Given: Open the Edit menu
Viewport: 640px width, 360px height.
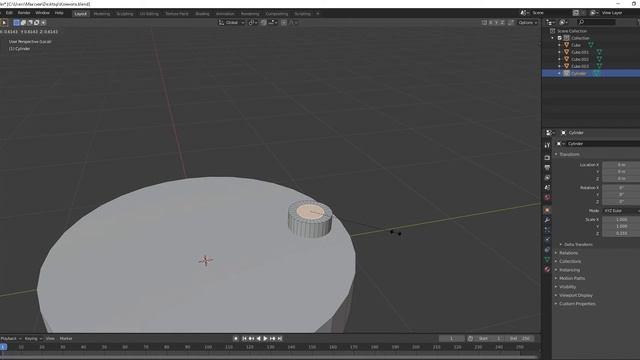Looking at the screenshot, I should click(x=9, y=13).
